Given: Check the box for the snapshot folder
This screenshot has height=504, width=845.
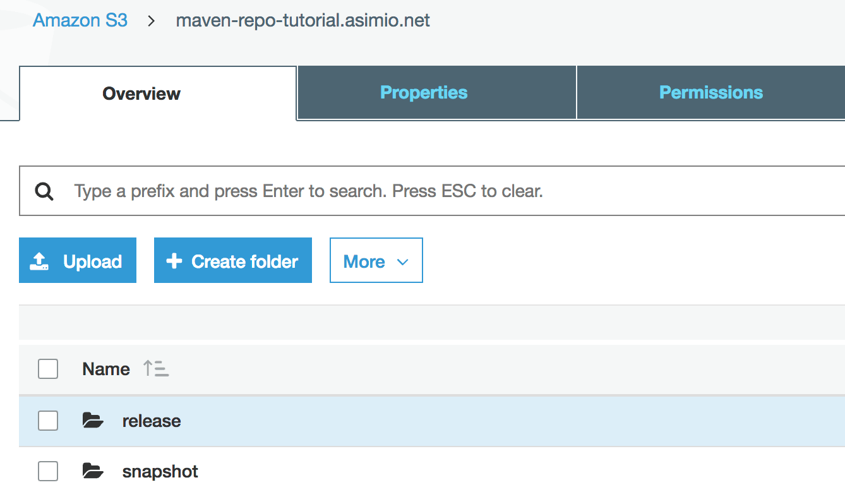Looking at the screenshot, I should (48, 471).
